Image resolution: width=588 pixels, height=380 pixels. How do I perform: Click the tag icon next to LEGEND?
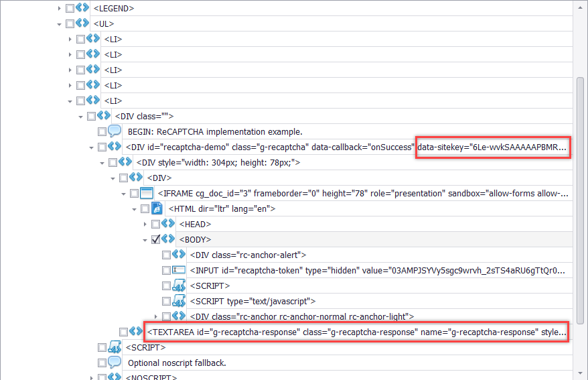coord(82,8)
